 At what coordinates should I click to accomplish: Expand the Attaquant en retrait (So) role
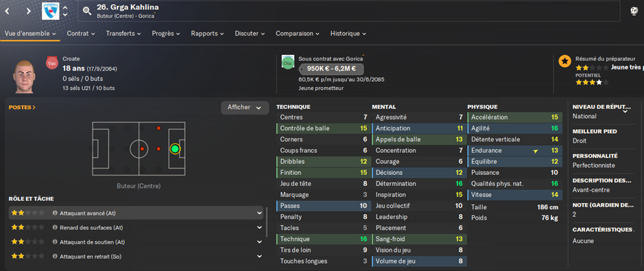[x=259, y=256]
